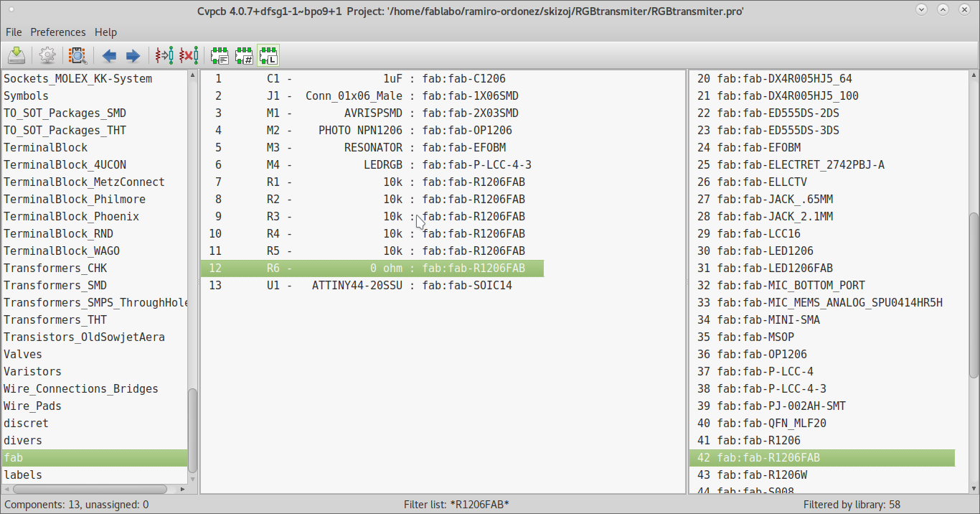Choose footprint fab-QFN_MLF20

[x=822, y=423]
